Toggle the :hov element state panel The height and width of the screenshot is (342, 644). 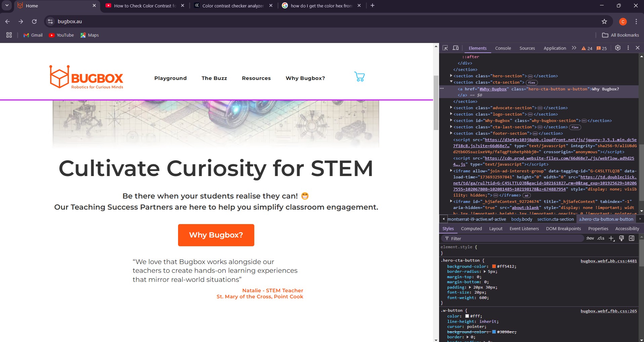click(x=590, y=238)
